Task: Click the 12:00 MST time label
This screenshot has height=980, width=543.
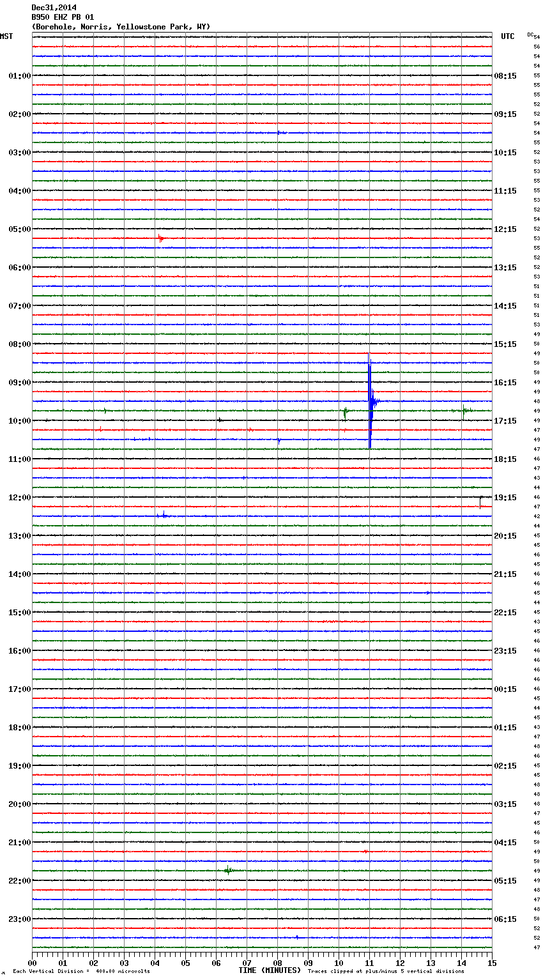Action: coord(19,498)
